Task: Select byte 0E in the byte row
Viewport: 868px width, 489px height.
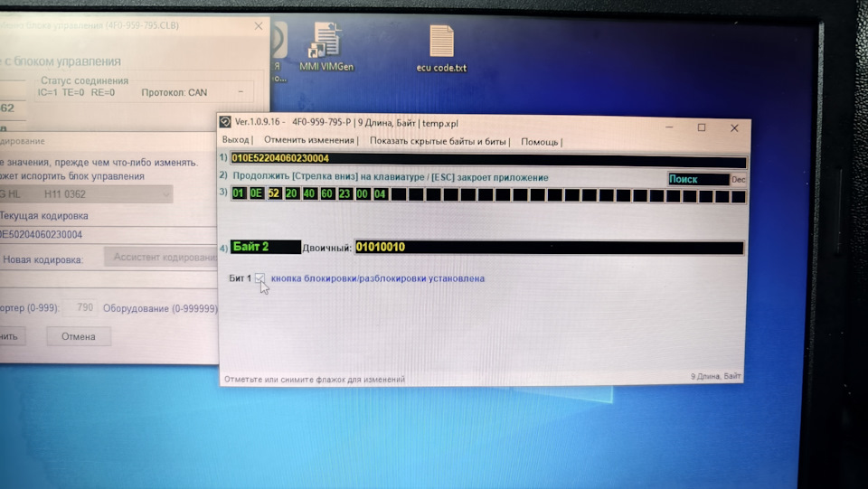Action: (x=256, y=193)
